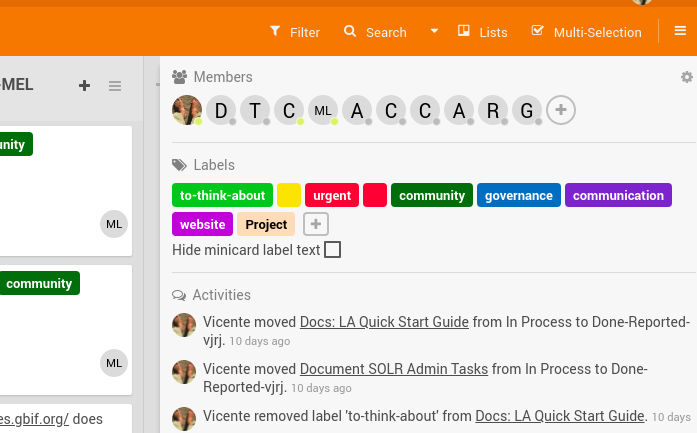Click the ML member avatar in Members
The height and width of the screenshot is (433, 697).
(x=322, y=110)
